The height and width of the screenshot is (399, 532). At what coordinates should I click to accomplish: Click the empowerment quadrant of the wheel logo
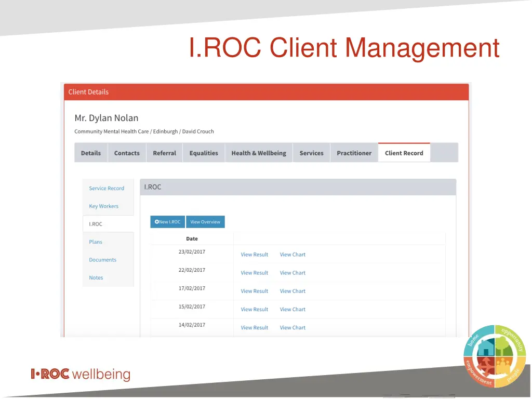pos(479,372)
